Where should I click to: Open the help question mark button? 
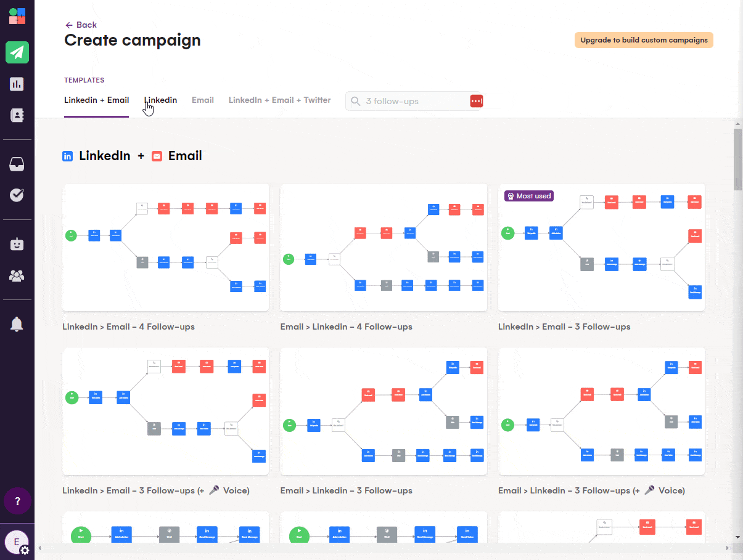17,501
